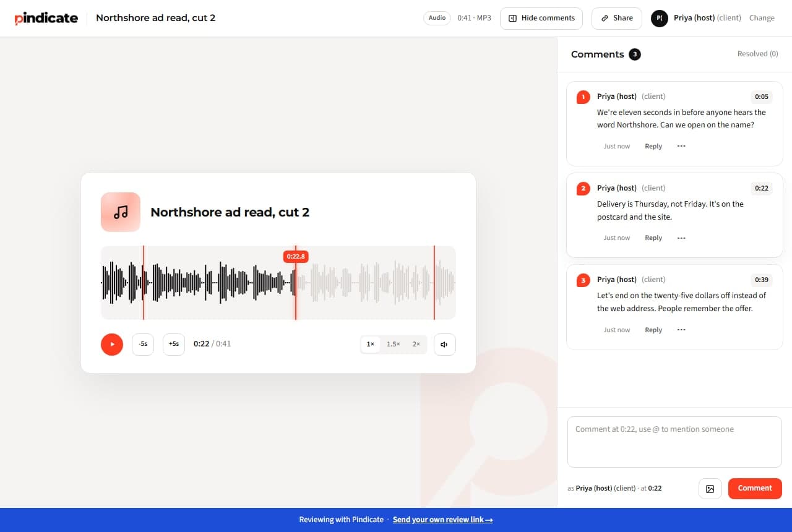This screenshot has width=792, height=532.
Task: Set playback speed to 1×
Action: point(371,344)
